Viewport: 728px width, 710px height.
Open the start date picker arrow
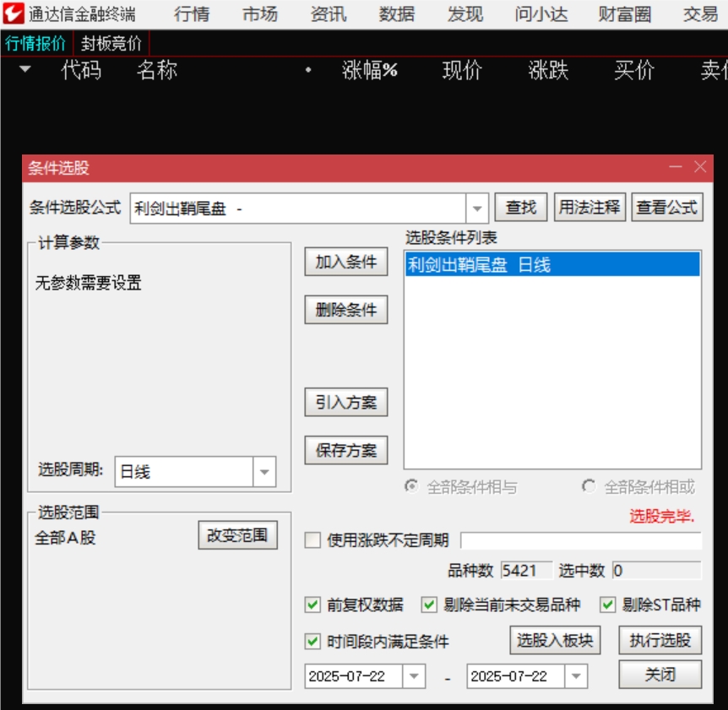point(414,676)
